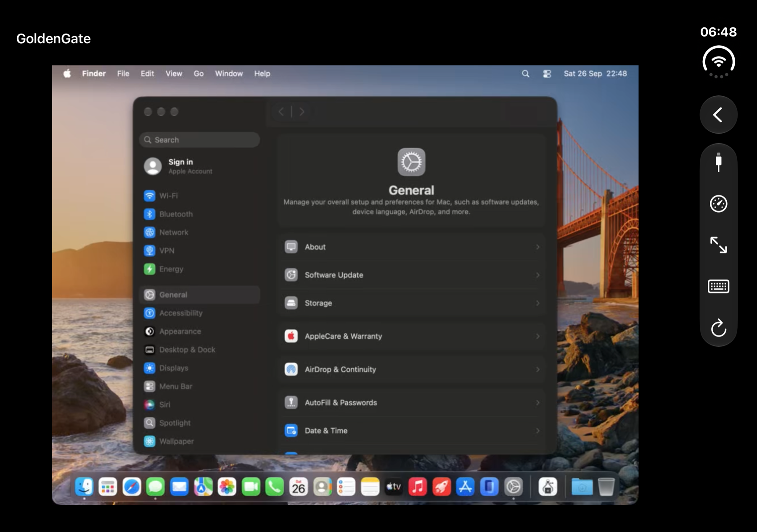Click the Software Update row chevron

click(537, 275)
